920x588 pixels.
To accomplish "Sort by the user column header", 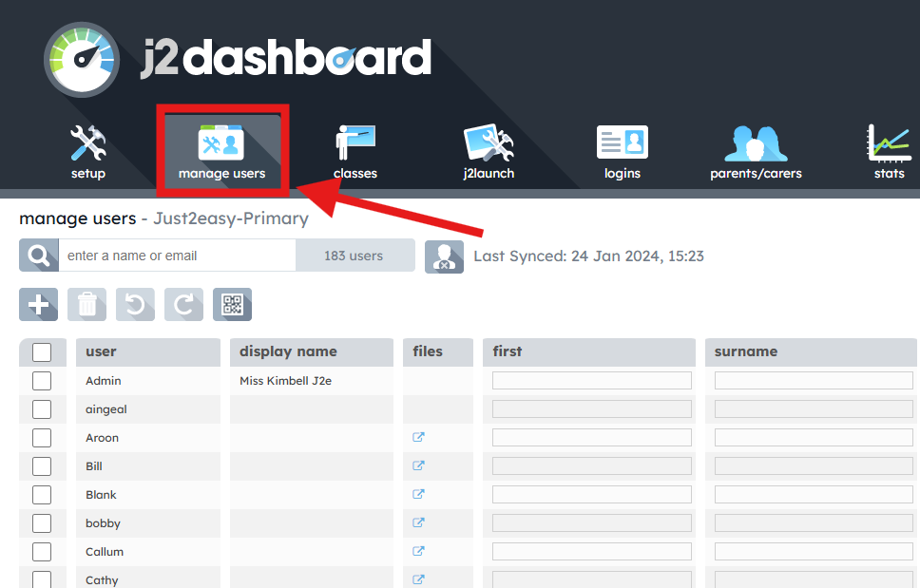I will click(x=148, y=351).
